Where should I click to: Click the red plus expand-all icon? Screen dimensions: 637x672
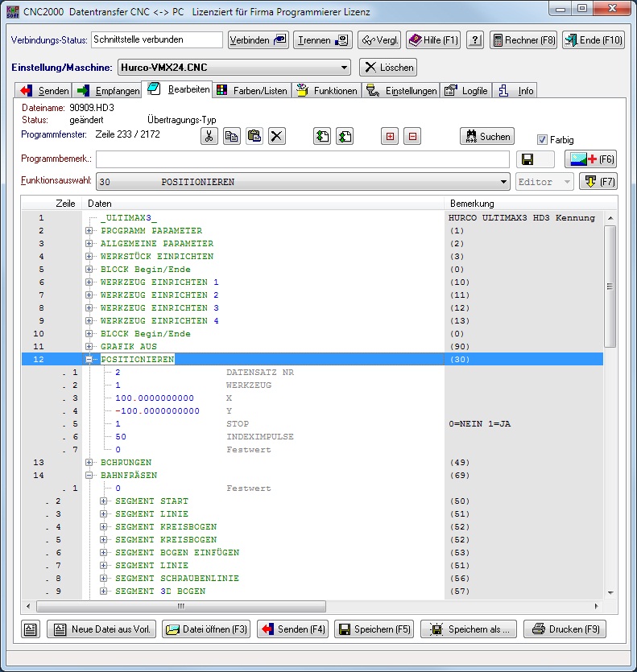(391, 137)
